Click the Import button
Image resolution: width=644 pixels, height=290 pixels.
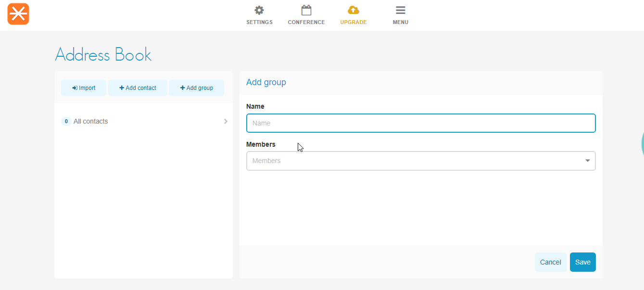click(84, 88)
